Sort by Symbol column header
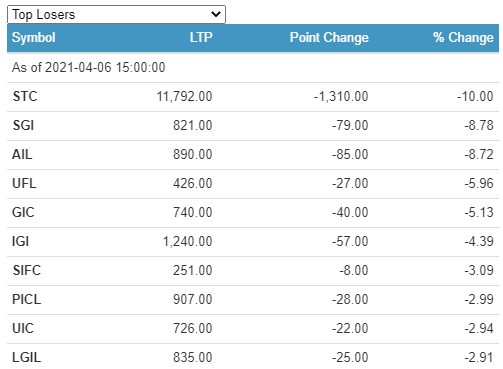This screenshot has height=369, width=503. click(34, 37)
